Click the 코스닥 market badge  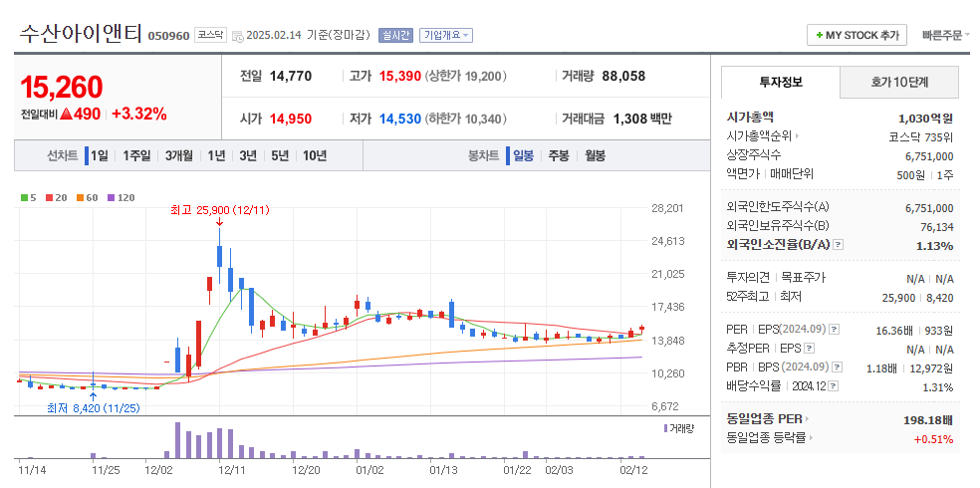[210, 35]
